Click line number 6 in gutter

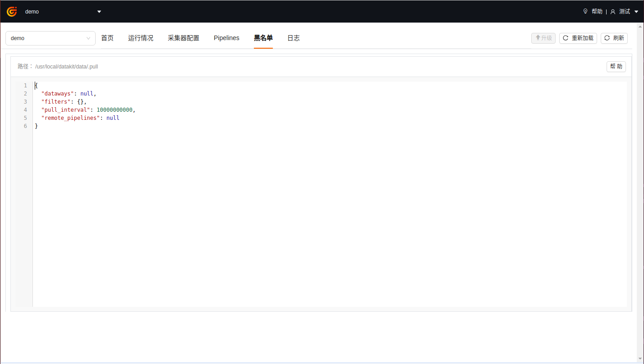pos(25,126)
